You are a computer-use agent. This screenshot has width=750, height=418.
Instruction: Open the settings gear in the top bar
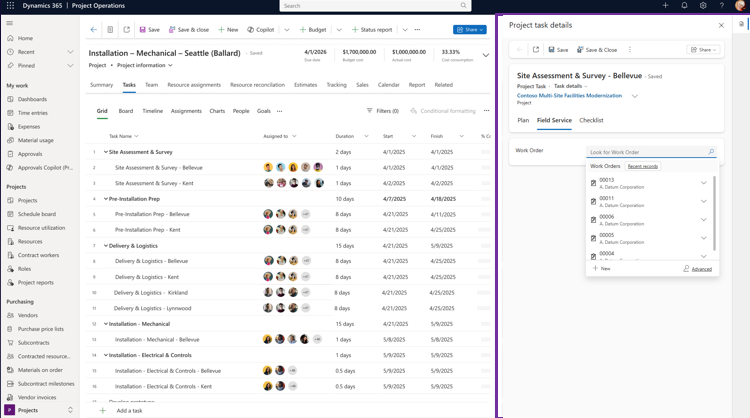pos(703,6)
